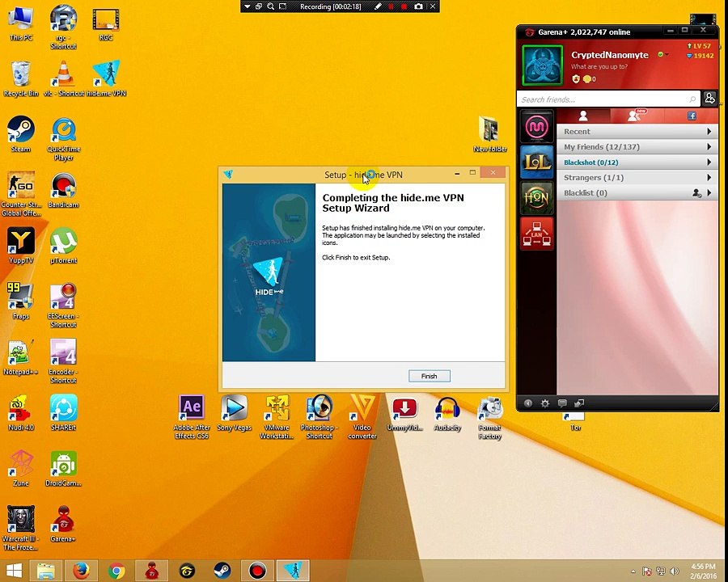
Task: Expand the My Friends (12/137) group
Action: point(637,146)
